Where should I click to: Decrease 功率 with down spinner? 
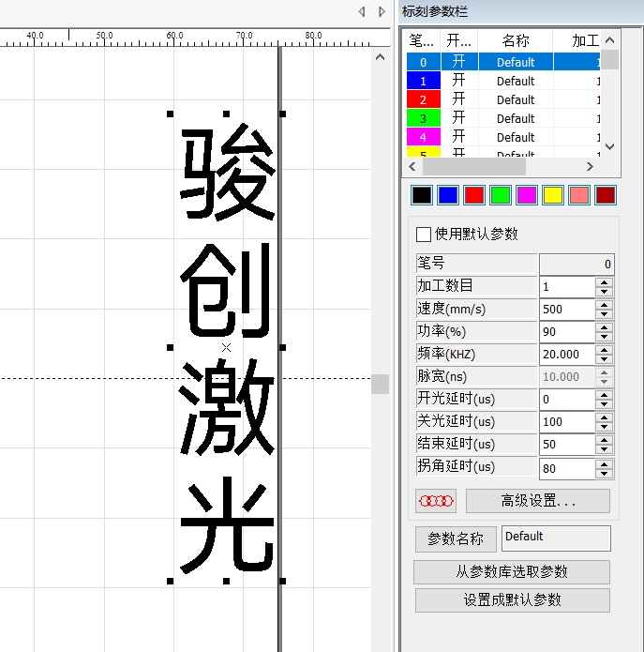[x=604, y=337]
